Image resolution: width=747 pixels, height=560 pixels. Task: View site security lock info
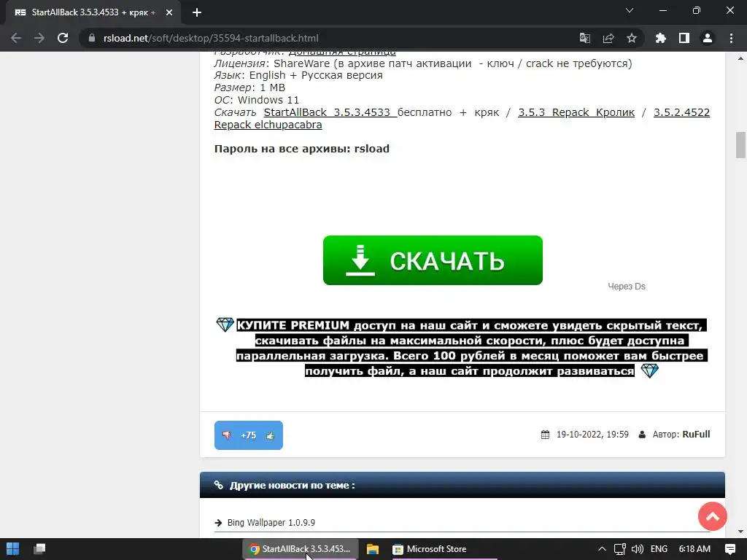[92, 38]
